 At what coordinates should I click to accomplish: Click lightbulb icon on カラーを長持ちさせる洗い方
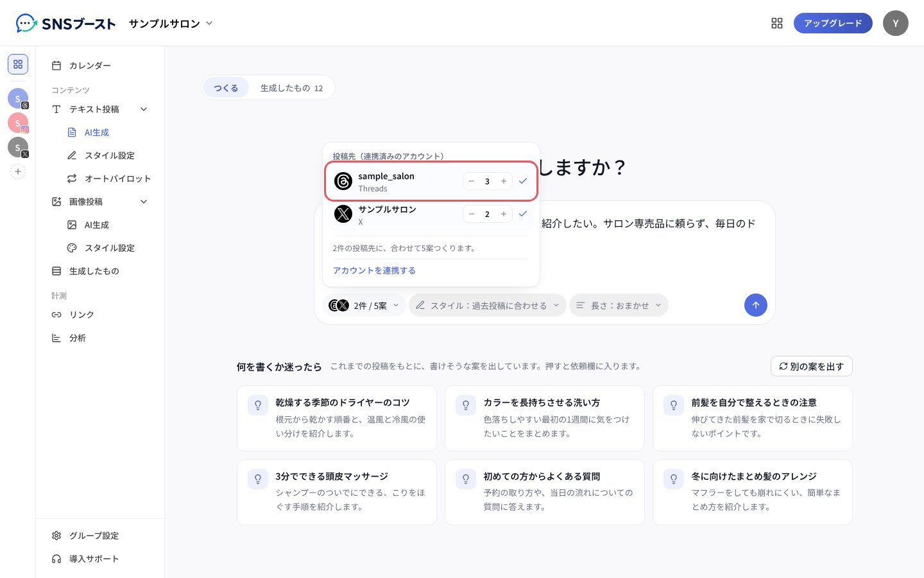click(466, 405)
